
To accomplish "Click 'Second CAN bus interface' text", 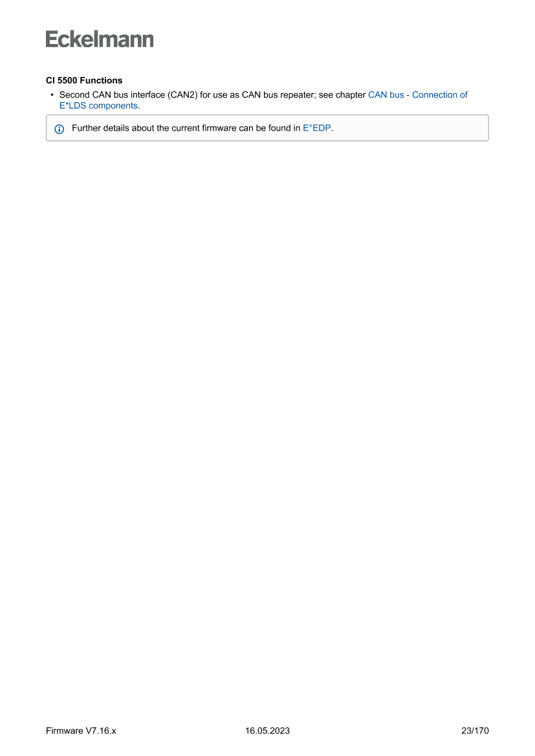I will click(112, 95).
